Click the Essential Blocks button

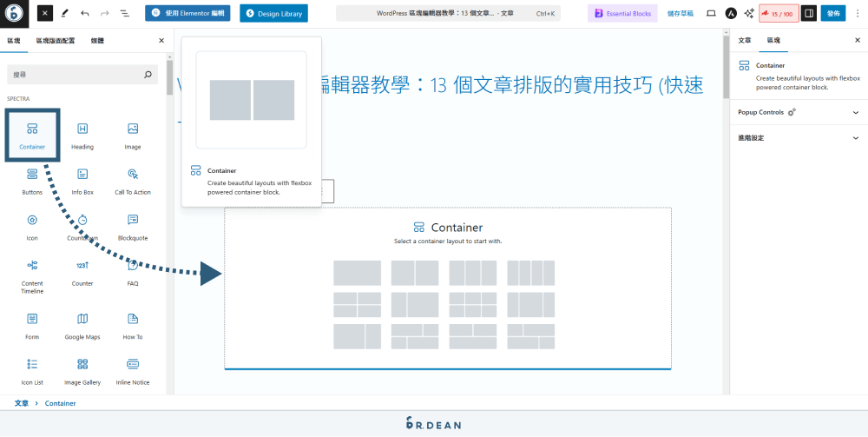coord(622,13)
